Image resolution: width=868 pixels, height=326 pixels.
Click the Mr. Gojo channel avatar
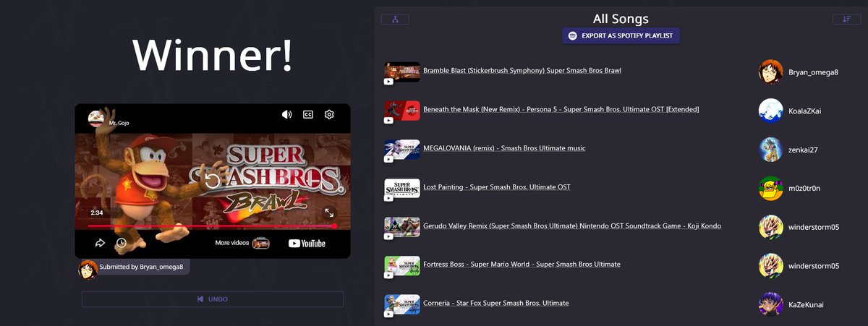[x=96, y=119]
